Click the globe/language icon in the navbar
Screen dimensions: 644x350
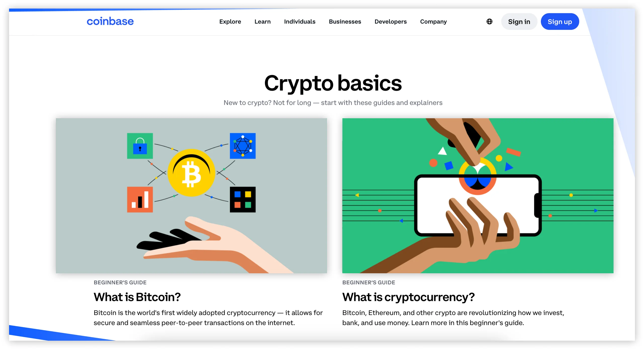click(489, 22)
